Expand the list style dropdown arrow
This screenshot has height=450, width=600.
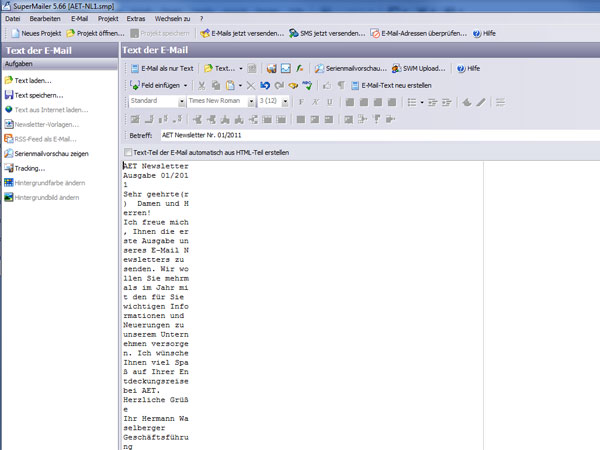[x=422, y=102]
